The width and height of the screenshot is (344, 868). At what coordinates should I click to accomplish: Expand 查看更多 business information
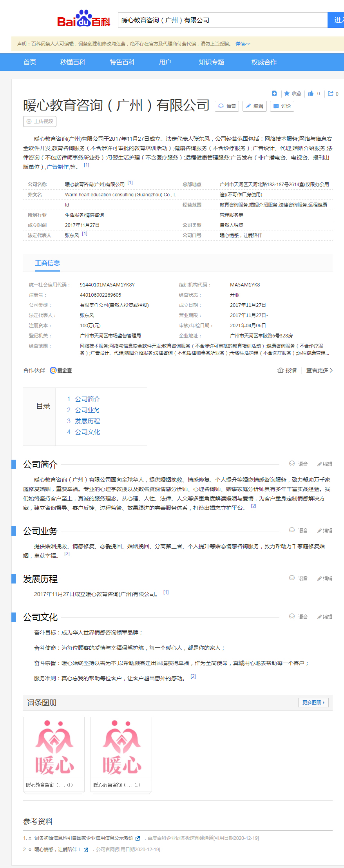[x=319, y=370]
